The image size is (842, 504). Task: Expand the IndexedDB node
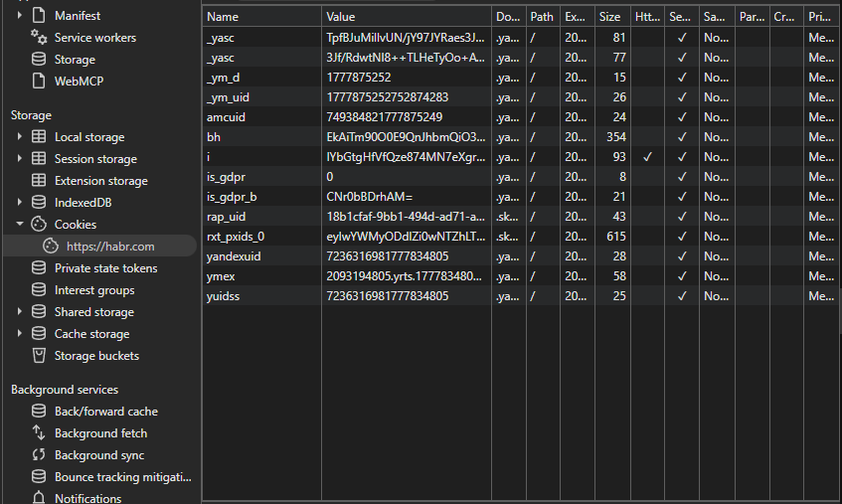19,202
